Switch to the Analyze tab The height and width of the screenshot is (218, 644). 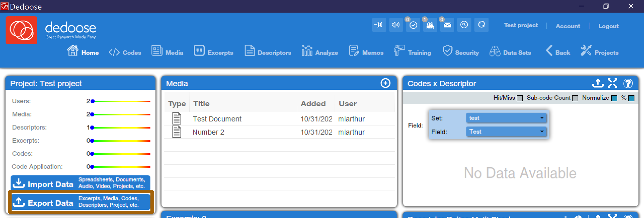[x=320, y=51]
